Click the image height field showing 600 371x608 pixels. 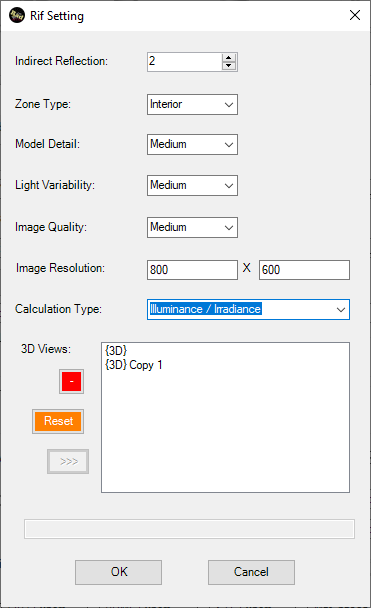tap(304, 270)
